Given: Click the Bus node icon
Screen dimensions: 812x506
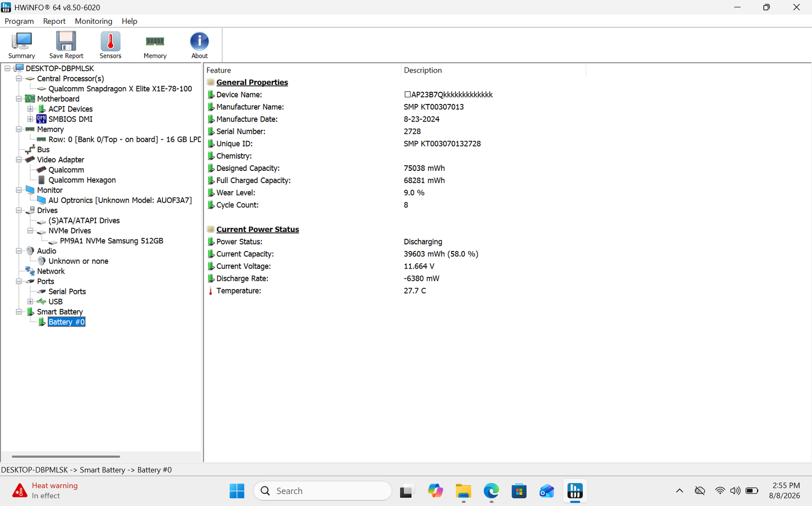Looking at the screenshot, I should [30, 150].
